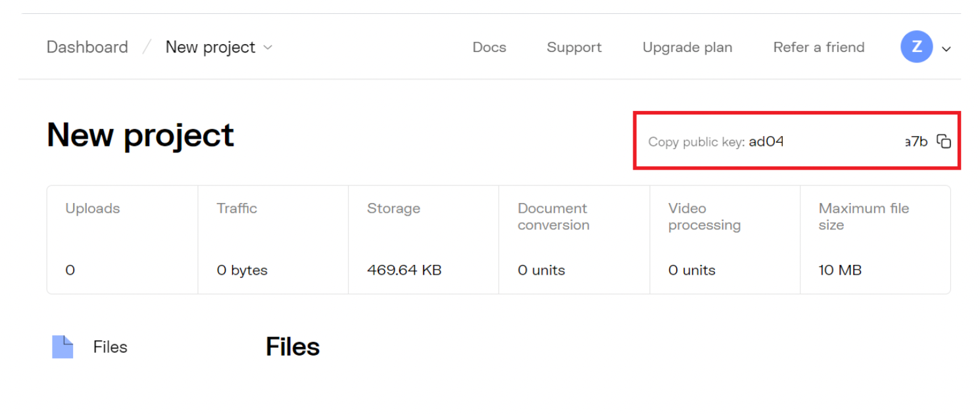Click the Copy public key label
Viewport: 980px width, 414px height.
coord(697,142)
